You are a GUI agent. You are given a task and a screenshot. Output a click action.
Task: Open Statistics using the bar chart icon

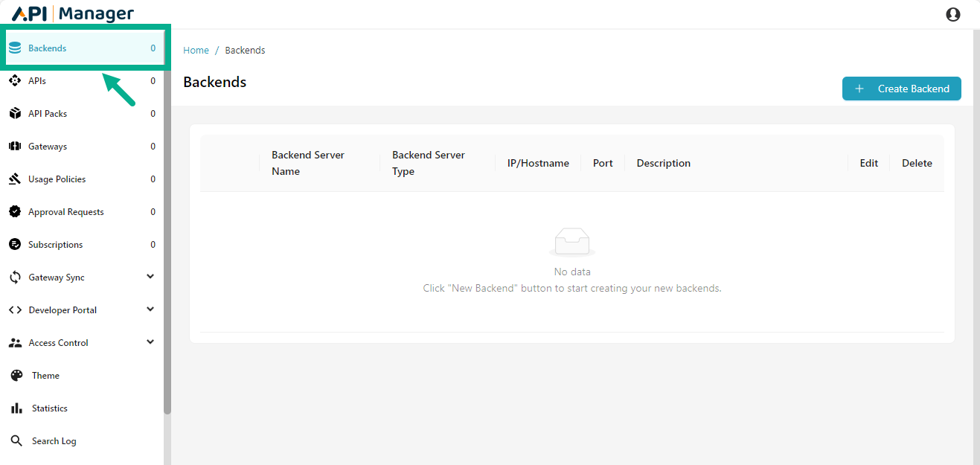pos(16,408)
